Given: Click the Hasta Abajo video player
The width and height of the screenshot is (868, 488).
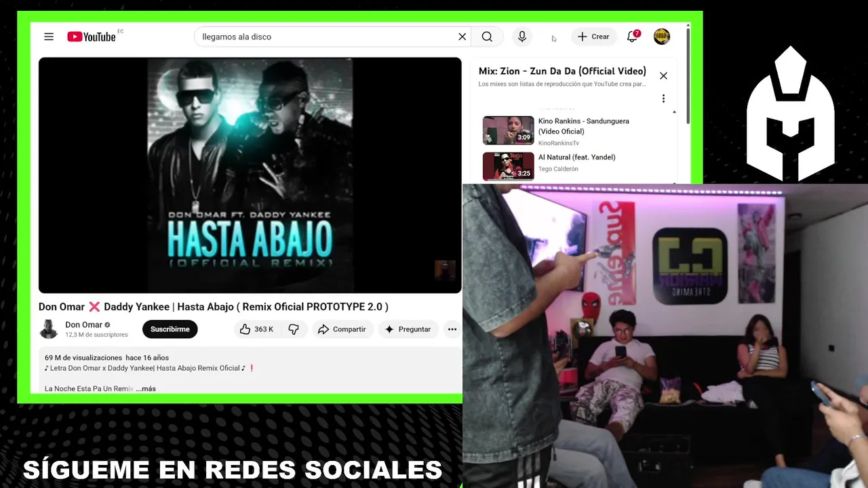Looking at the screenshot, I should [x=250, y=175].
